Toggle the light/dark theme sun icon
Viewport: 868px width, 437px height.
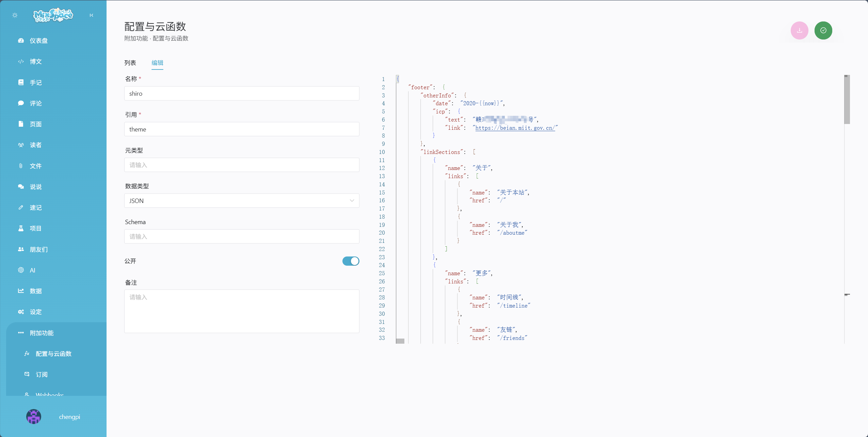click(15, 15)
